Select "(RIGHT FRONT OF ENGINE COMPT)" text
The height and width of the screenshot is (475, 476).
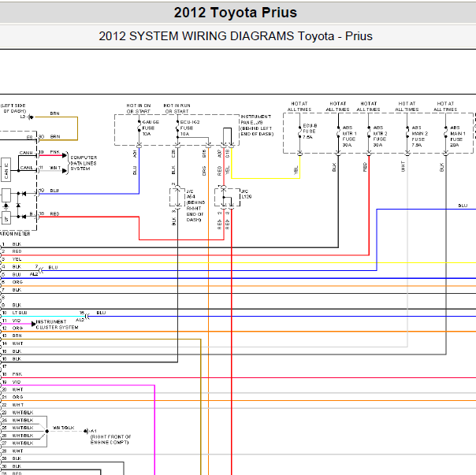coord(111,440)
